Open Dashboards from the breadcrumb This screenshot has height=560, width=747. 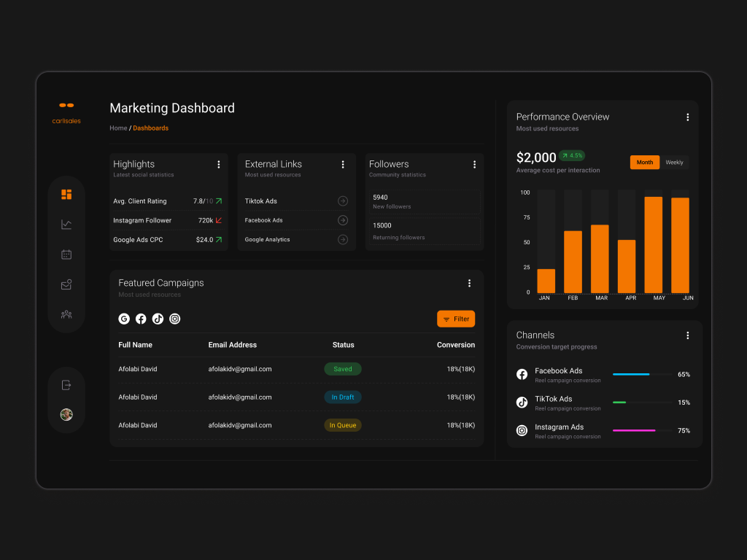click(150, 128)
